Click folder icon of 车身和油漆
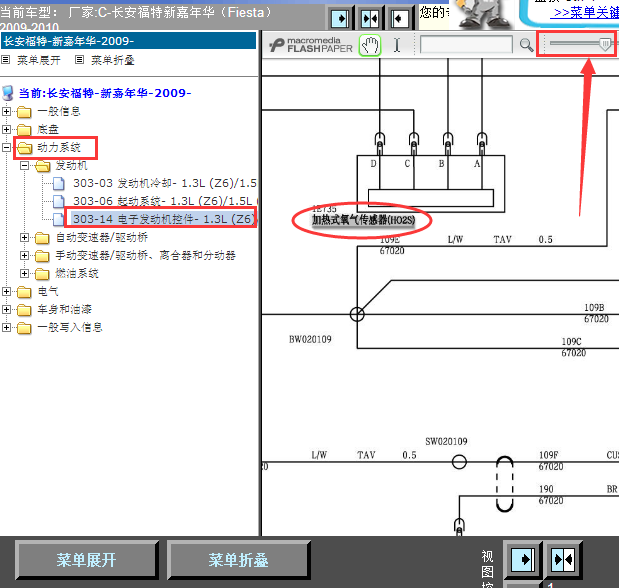 click(24, 310)
